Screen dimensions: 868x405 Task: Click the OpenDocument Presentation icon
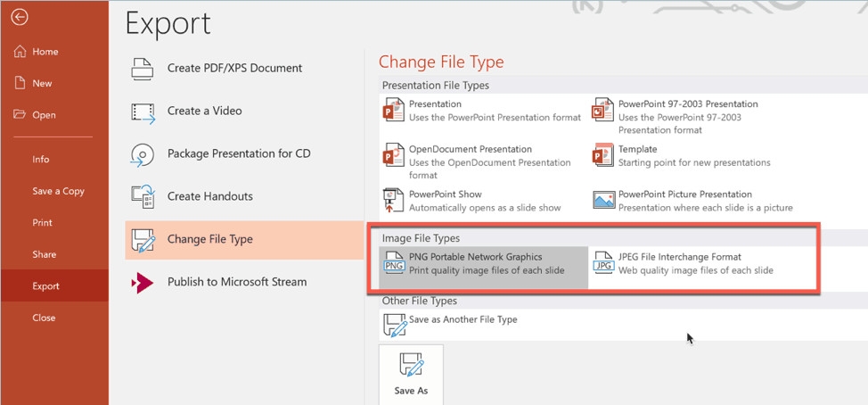[394, 154]
